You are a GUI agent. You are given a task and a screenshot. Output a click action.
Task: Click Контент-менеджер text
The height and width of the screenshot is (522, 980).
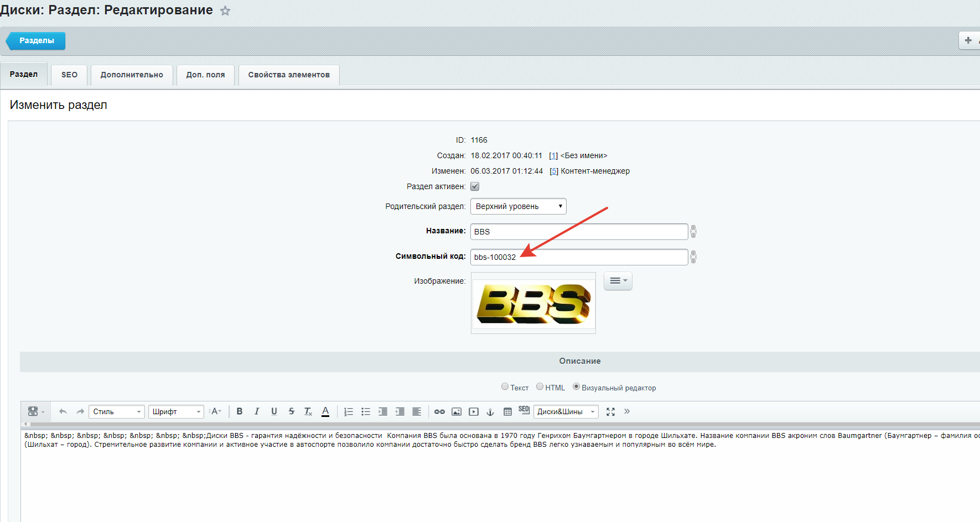tap(595, 171)
